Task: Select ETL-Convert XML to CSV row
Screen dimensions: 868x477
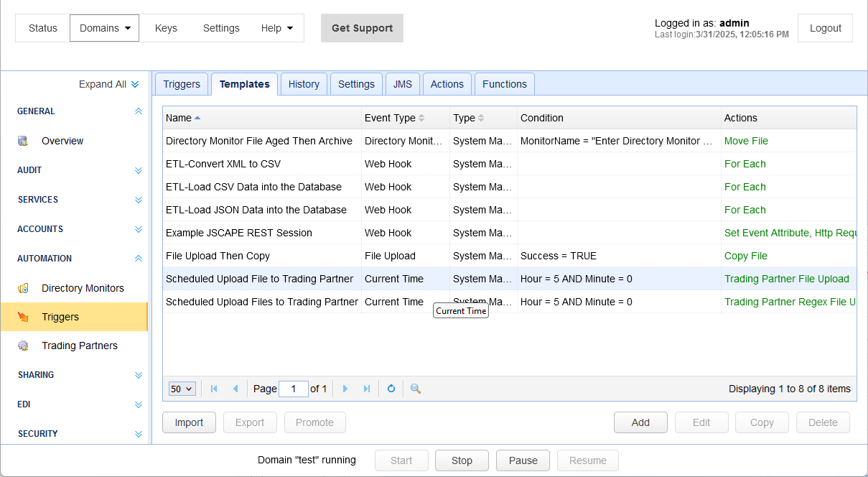Action: point(510,164)
